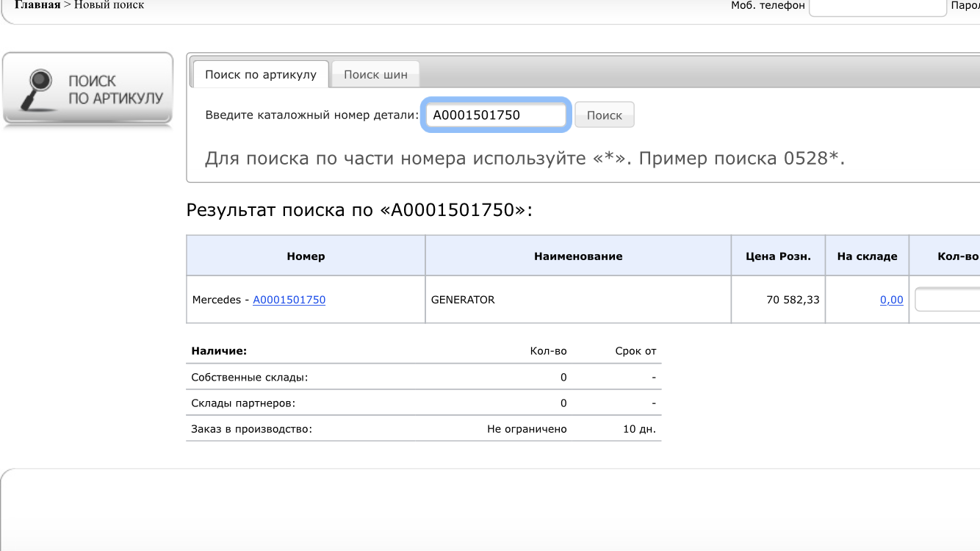Click the "Номер" column header
The height and width of the screenshot is (551, 980).
[306, 256]
